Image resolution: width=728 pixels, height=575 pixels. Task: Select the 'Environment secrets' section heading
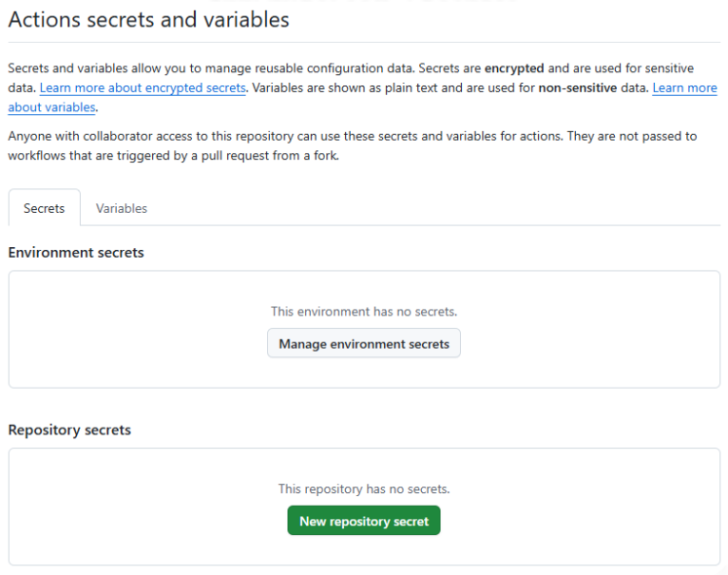click(76, 253)
